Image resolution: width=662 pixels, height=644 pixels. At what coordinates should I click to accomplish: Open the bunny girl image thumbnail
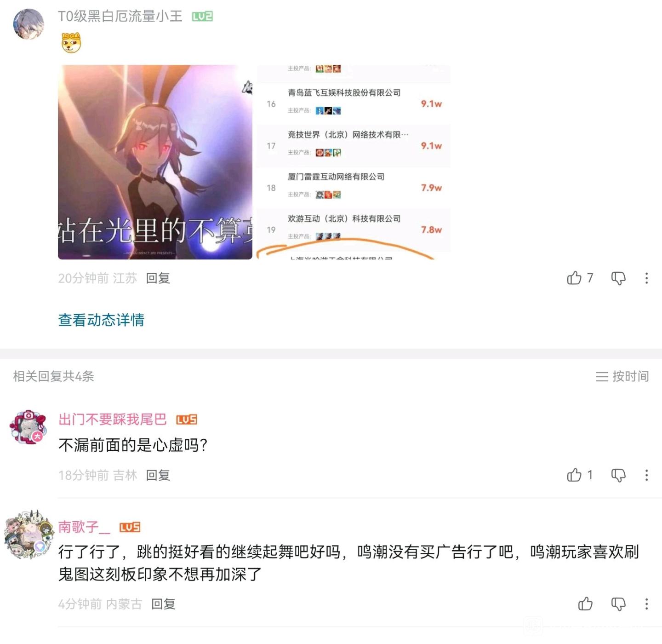[155, 162]
